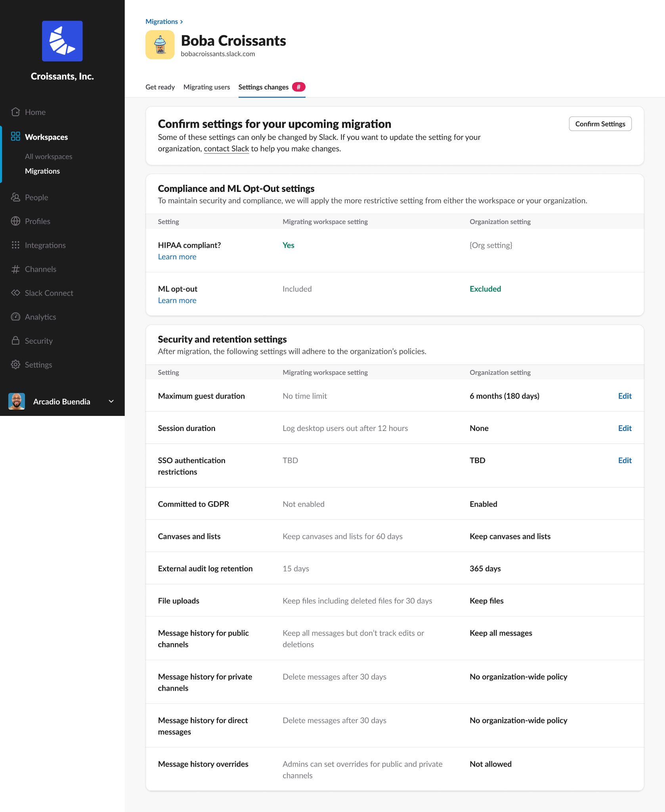The image size is (665, 812).
Task: Edit SSO authentication restrictions setting
Action: (x=625, y=460)
